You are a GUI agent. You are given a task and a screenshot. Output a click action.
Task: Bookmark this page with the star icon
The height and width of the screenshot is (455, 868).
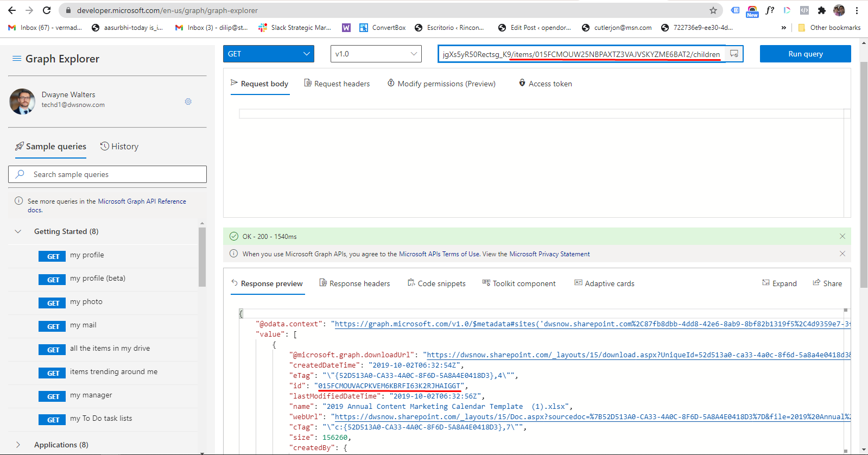pyautogui.click(x=713, y=10)
